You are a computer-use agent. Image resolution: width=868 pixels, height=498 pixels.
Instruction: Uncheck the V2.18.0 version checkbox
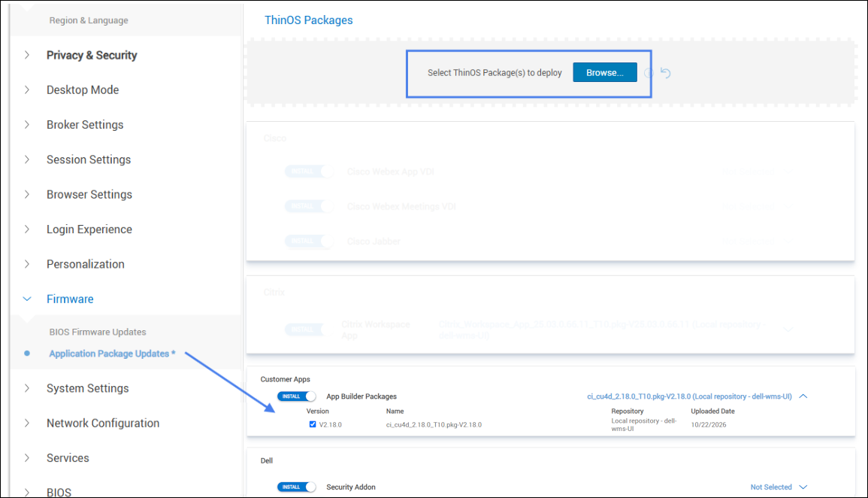coord(313,424)
